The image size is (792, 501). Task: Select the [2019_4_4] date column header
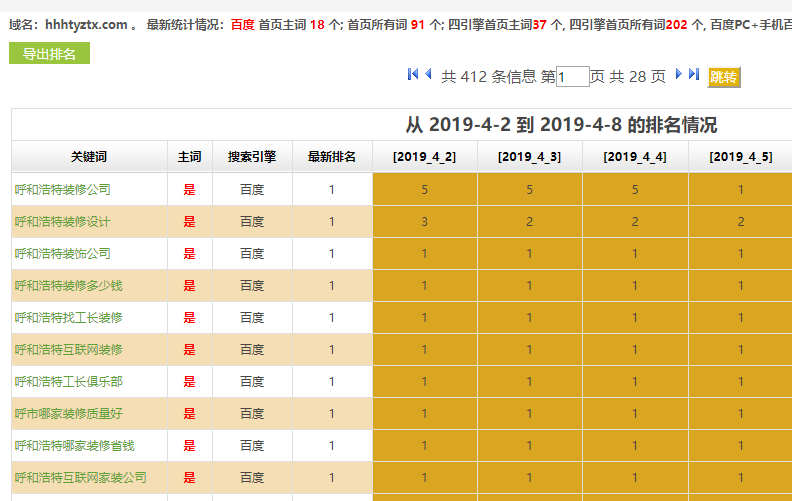635,157
